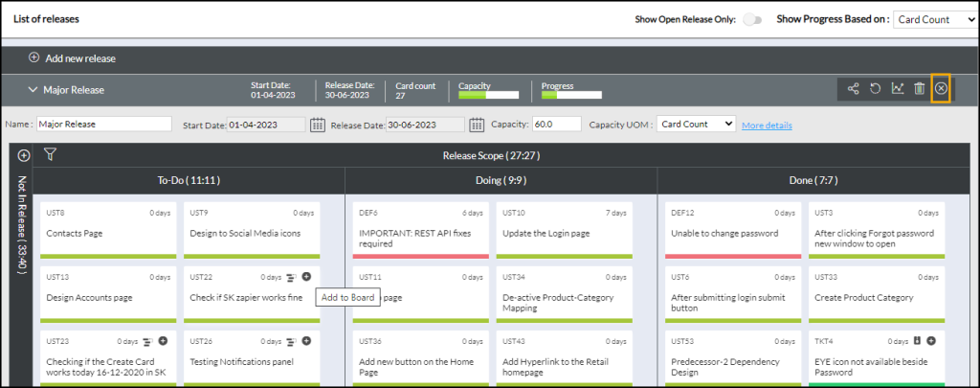Image resolution: width=980 pixels, height=388 pixels.
Task: Open the Update the Login page card
Action: [565, 230]
